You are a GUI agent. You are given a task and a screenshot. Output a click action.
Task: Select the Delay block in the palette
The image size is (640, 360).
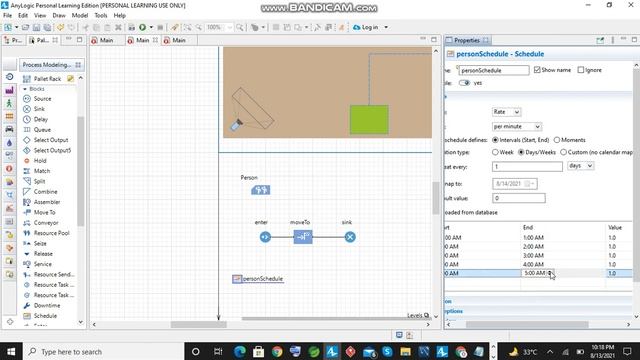tap(36, 119)
